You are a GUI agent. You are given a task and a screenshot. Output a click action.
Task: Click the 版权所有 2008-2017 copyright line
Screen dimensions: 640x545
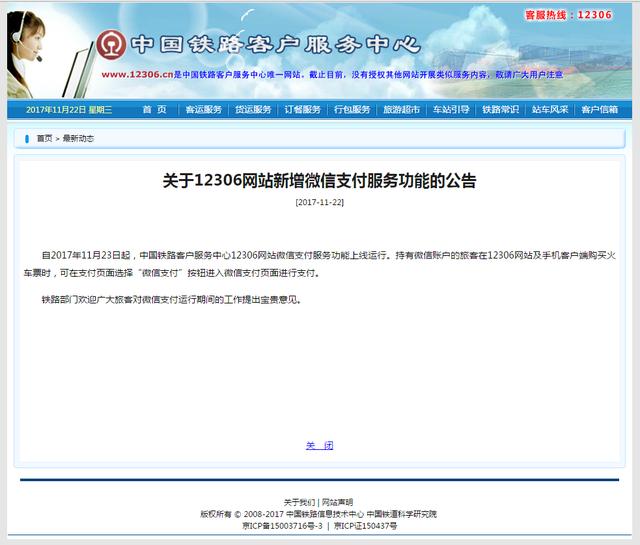tap(318, 514)
